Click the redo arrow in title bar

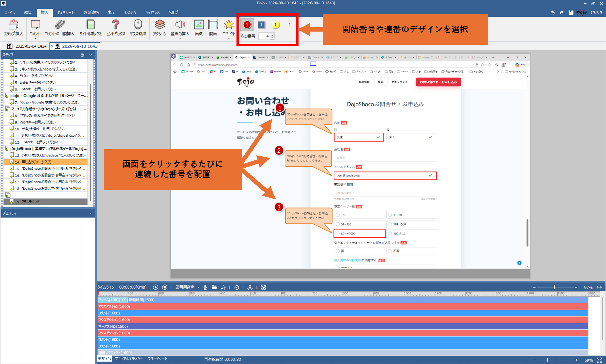click(x=561, y=13)
